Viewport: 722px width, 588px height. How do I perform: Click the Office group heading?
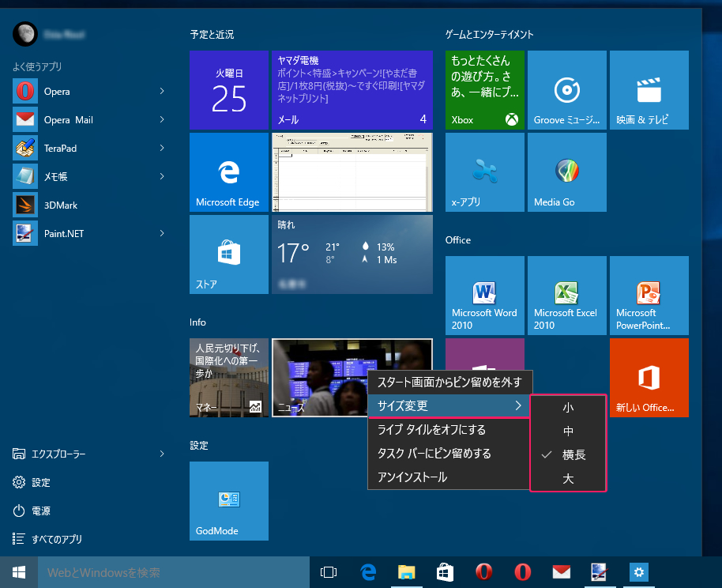[x=457, y=240]
